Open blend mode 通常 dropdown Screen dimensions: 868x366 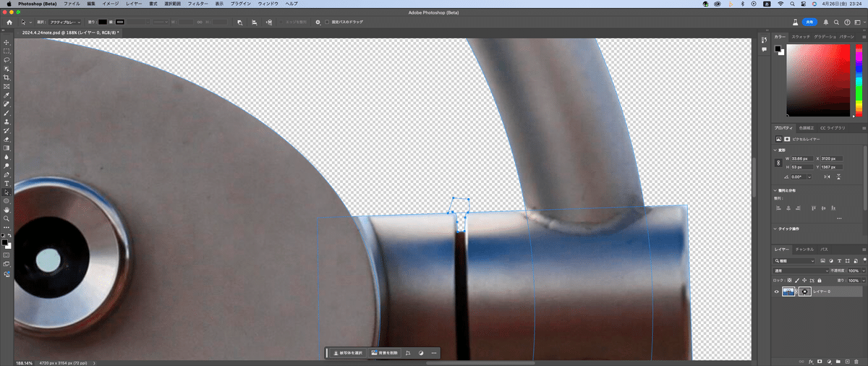[x=801, y=271]
